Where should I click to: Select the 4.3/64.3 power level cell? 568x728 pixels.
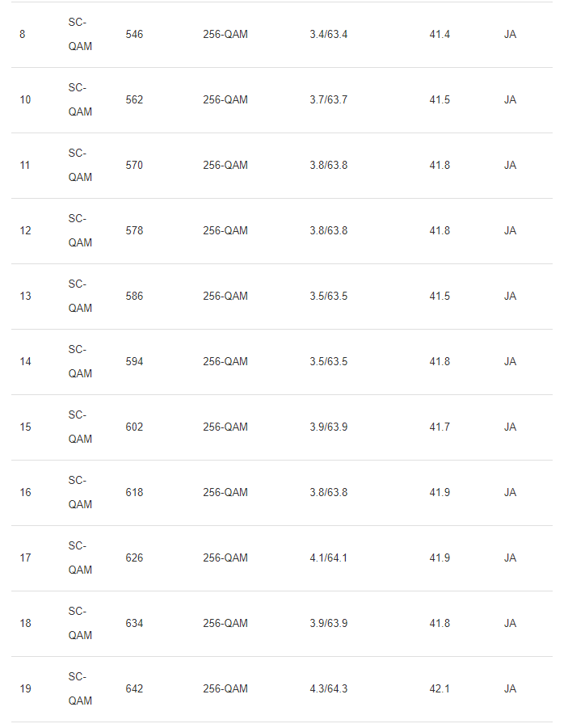(x=328, y=689)
